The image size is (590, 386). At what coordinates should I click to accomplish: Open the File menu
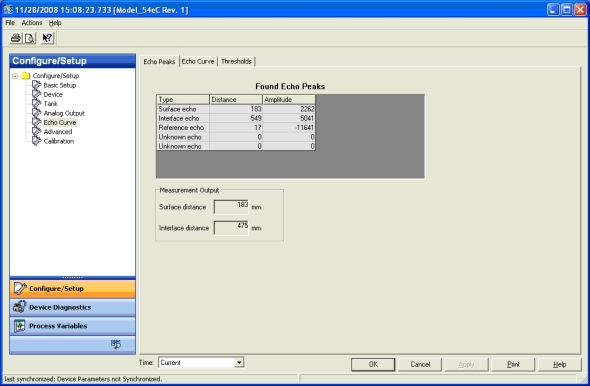pyautogui.click(x=10, y=23)
